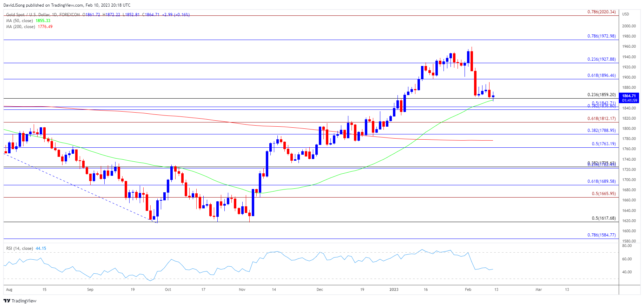Select the RSI (14, close) indicator label
This screenshot has width=644, height=307.
click(x=20, y=248)
